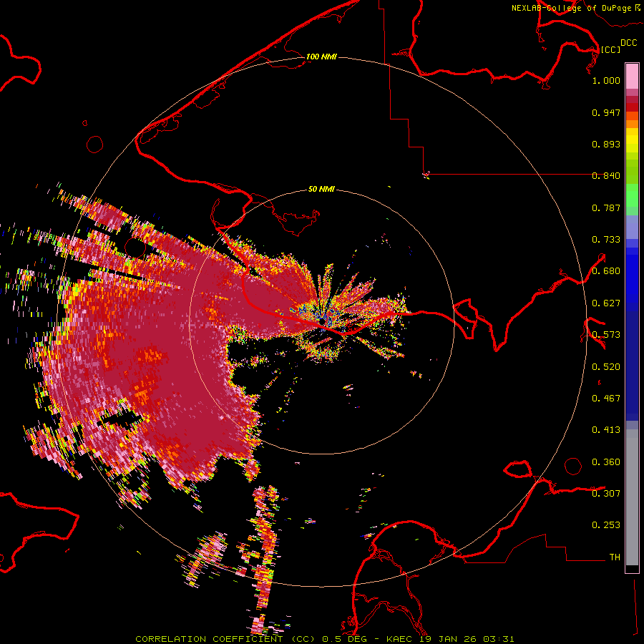
Task: Click the 0.947 scale value
Action: (x=606, y=112)
